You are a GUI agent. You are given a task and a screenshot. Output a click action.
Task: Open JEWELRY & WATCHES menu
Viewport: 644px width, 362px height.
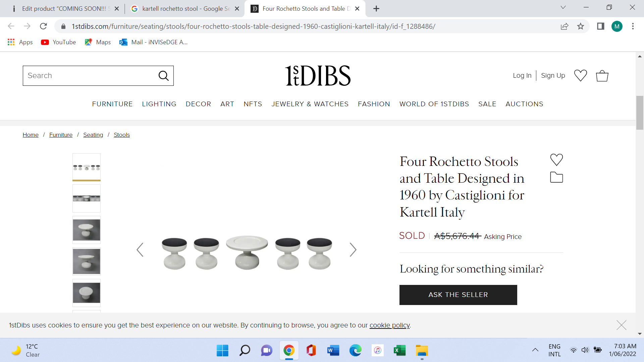pos(310,104)
